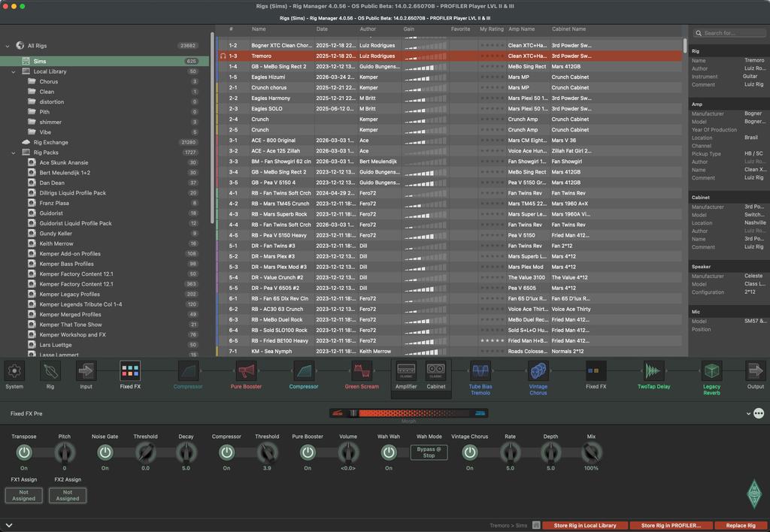Turn off the Vintage Chorus power button
The width and height of the screenshot is (770, 532).
[470, 452]
